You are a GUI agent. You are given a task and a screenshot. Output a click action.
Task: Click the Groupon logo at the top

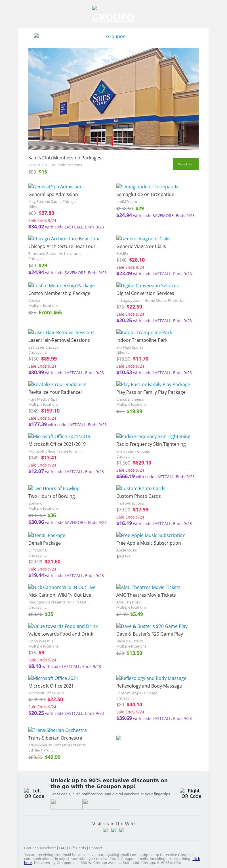pos(113,14)
